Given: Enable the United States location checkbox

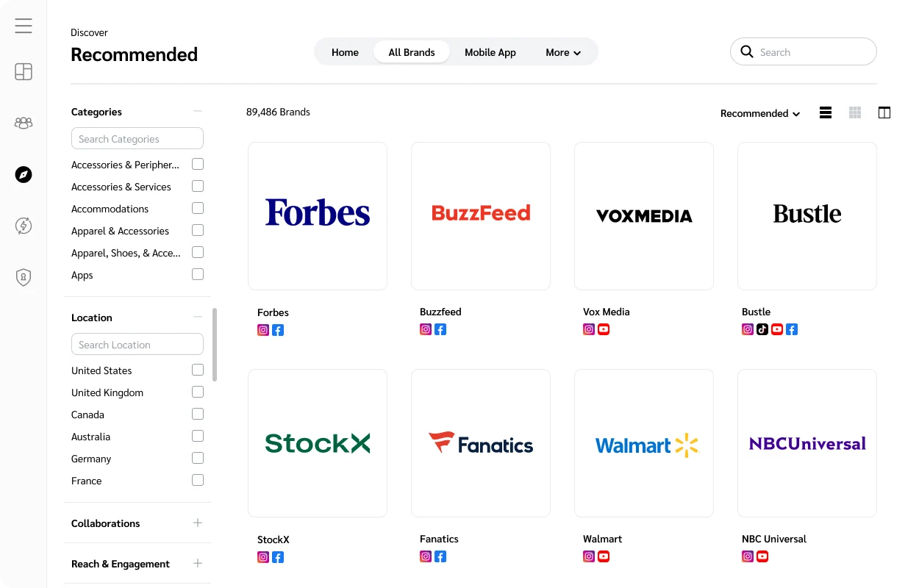Looking at the screenshot, I should click(197, 370).
